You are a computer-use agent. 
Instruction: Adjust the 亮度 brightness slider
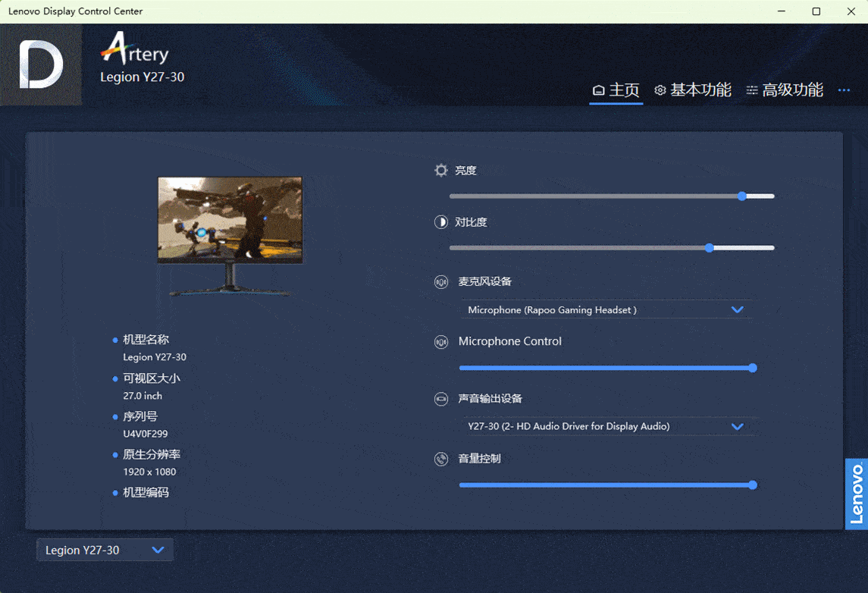pos(612,196)
